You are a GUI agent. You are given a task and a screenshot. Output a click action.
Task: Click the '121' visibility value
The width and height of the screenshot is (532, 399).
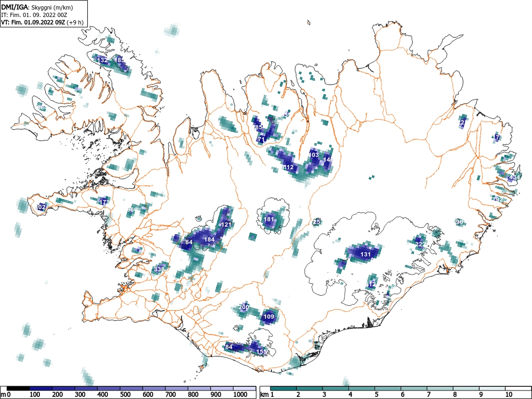226,225
